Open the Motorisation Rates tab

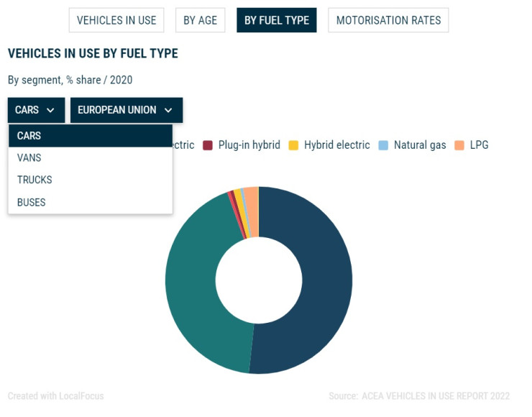tap(388, 20)
